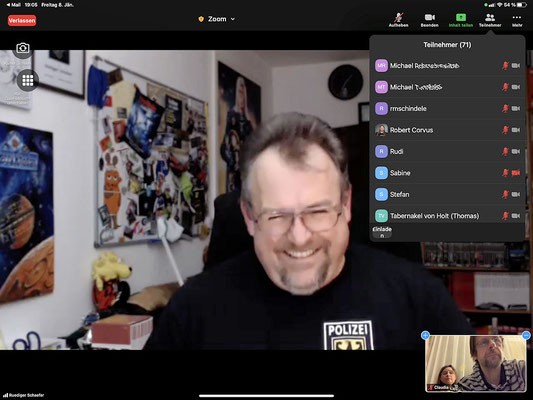
Task: Click Tabernakel von Holt's camera icon
Action: tap(516, 215)
